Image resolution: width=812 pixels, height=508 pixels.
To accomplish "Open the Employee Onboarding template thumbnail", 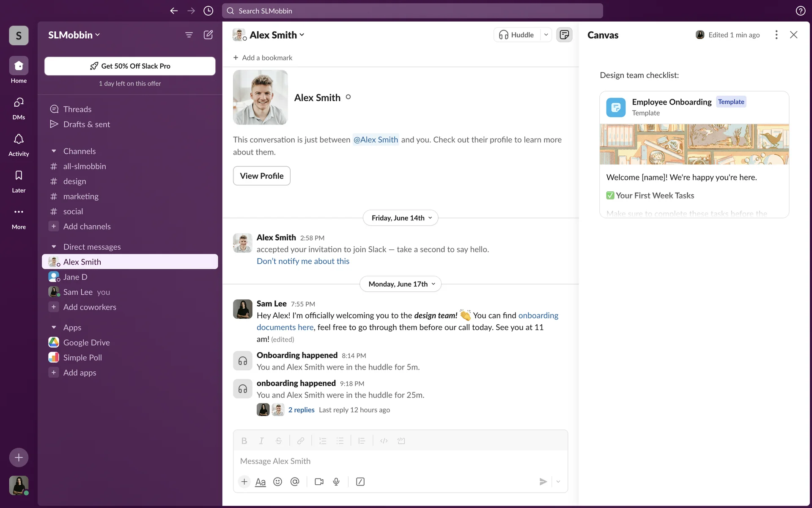I will [694, 144].
